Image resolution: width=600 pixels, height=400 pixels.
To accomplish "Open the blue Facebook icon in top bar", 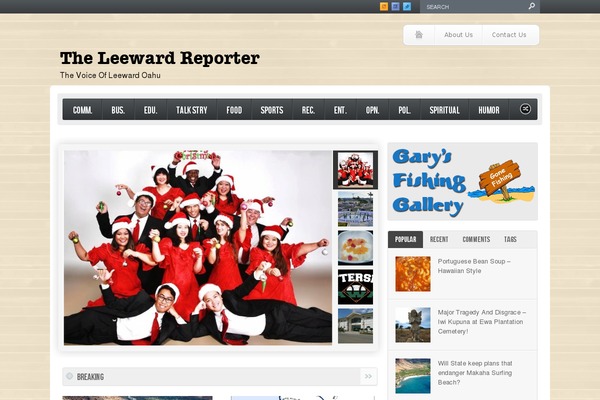I will pos(396,7).
